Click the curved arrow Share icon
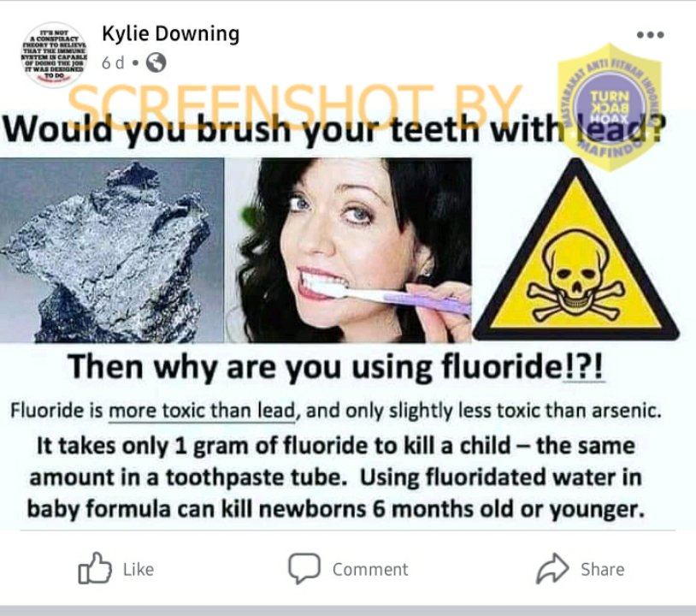 552,568
